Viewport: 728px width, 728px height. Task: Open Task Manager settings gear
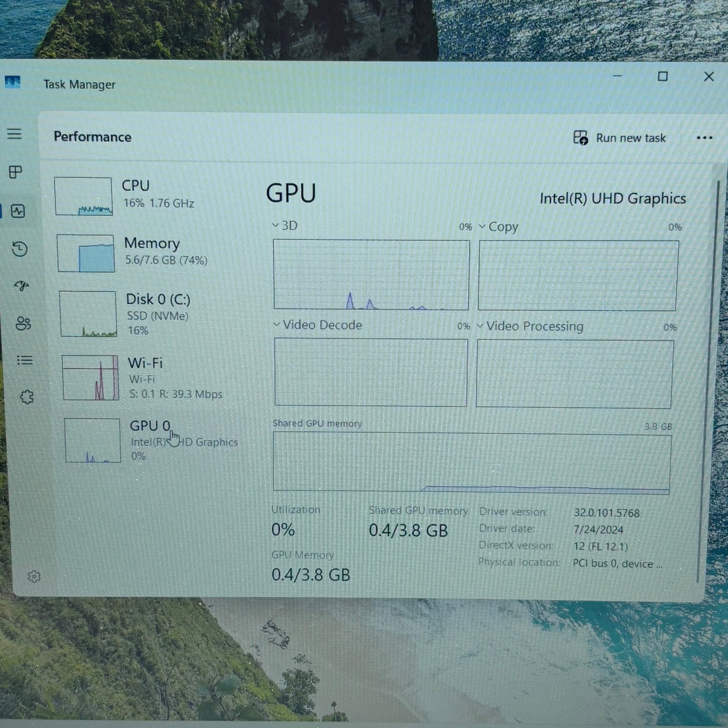pyautogui.click(x=34, y=576)
